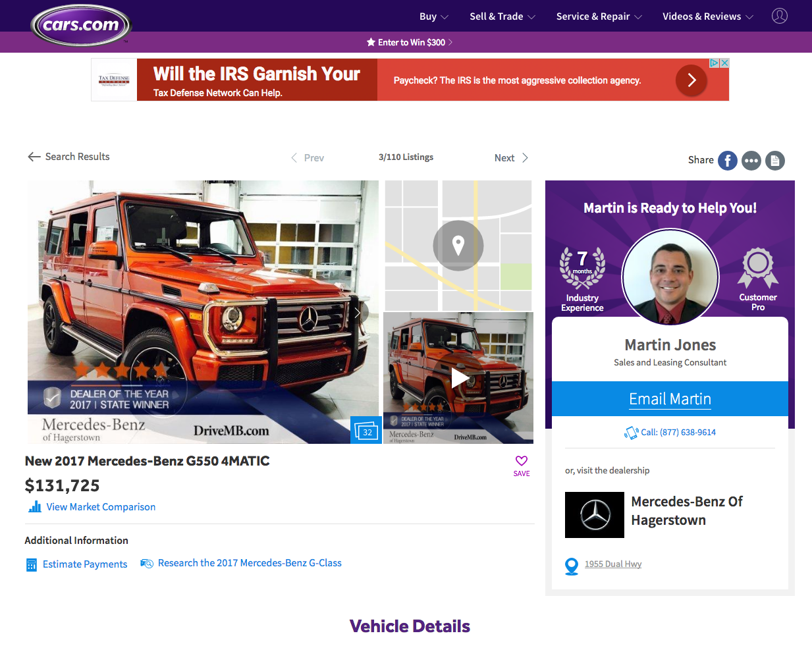
Task: Click the print listing document icon
Action: 775,161
